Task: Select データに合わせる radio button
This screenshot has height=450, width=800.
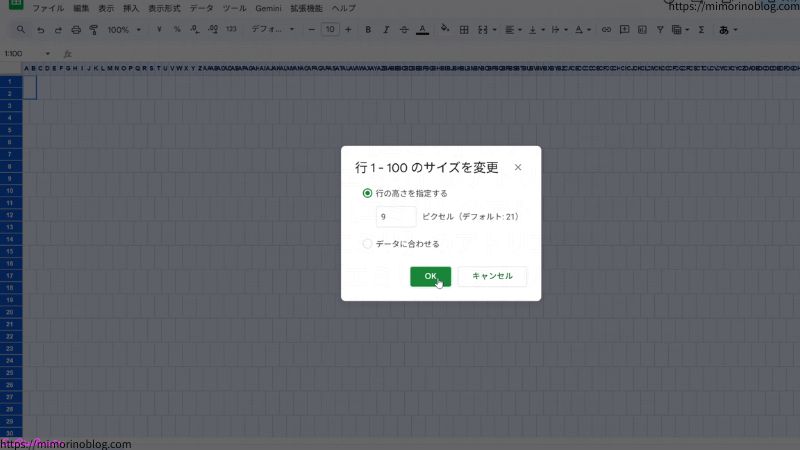Action: tap(367, 244)
